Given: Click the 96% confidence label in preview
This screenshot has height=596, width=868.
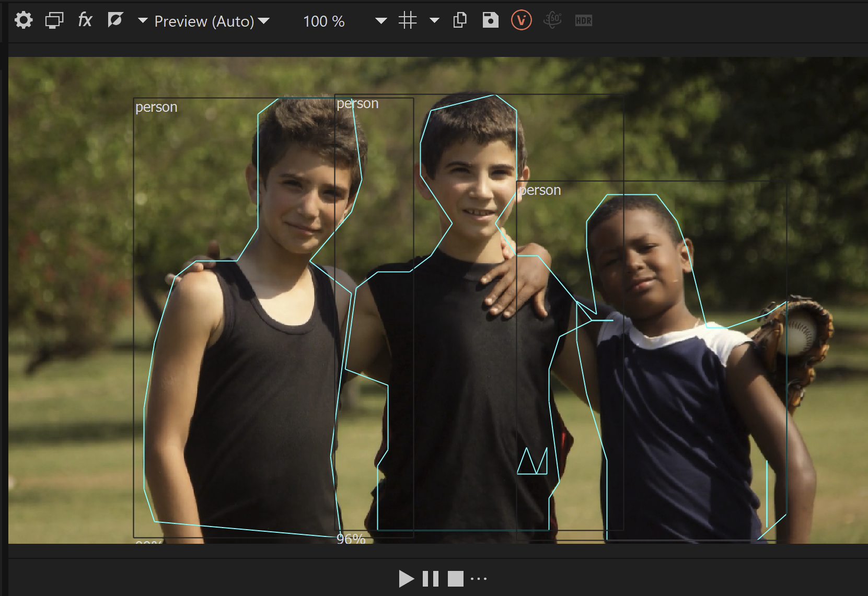Looking at the screenshot, I should [x=351, y=538].
